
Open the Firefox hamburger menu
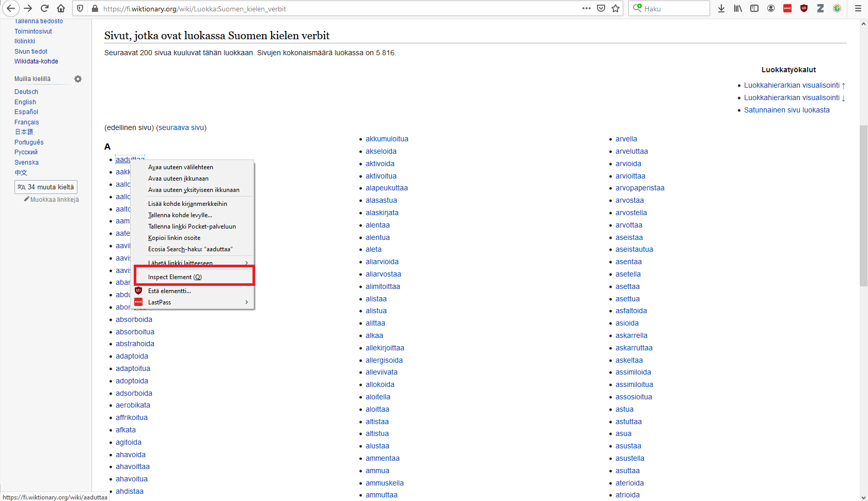858,8
